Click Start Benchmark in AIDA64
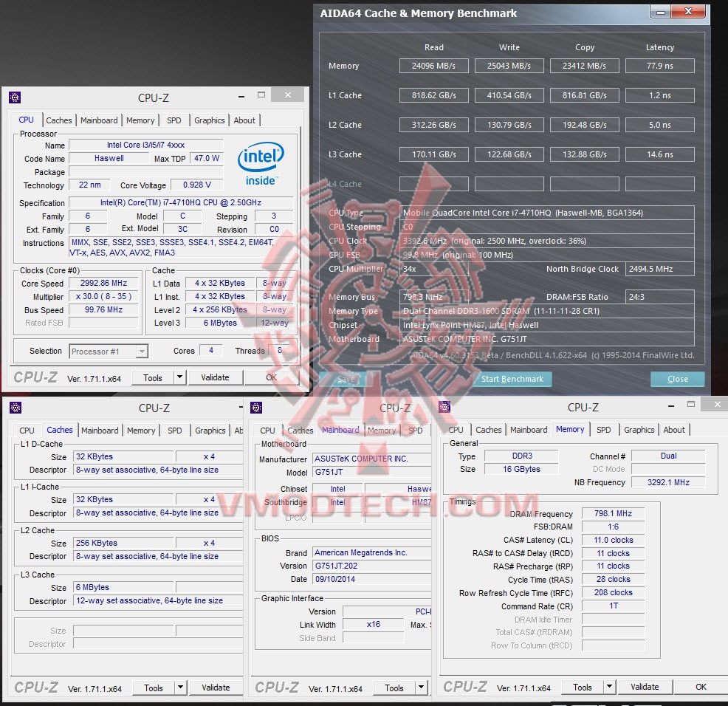 pyautogui.click(x=512, y=379)
